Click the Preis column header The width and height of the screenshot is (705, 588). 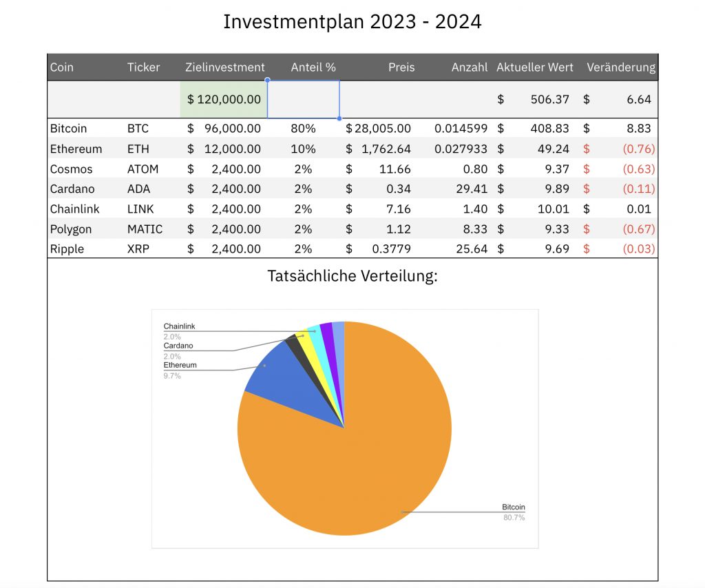click(401, 67)
